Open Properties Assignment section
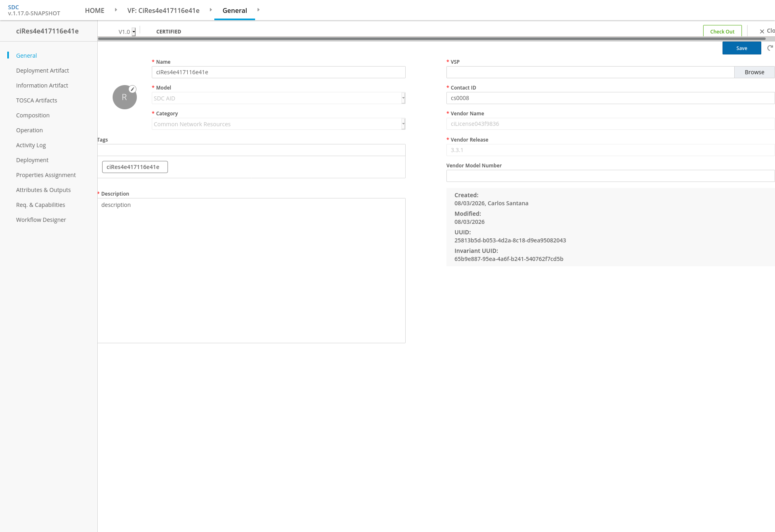Screen dimensions: 775x532 46,175
